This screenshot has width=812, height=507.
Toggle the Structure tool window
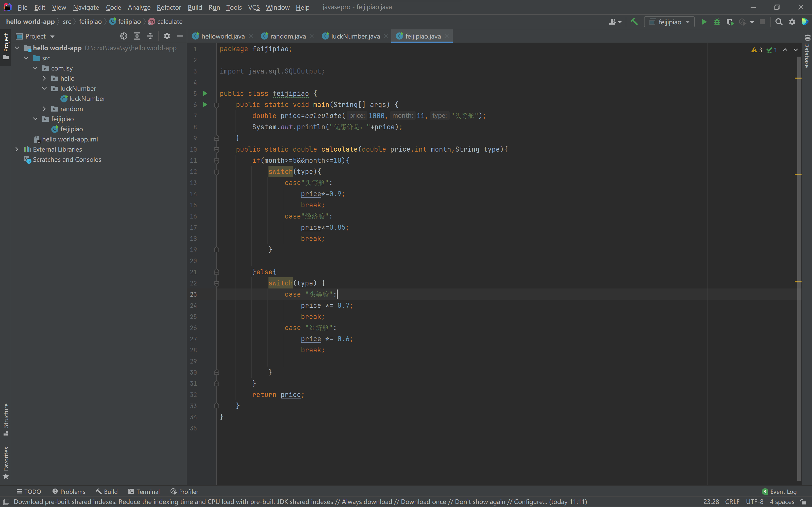point(6,419)
